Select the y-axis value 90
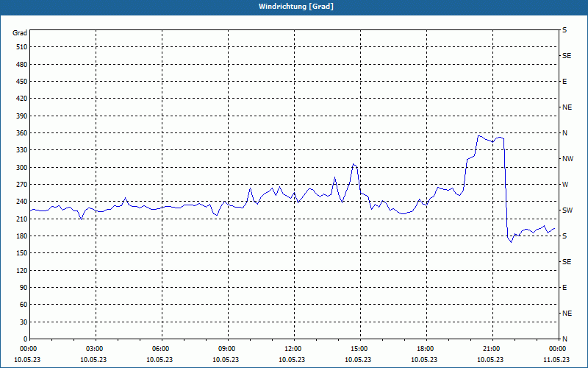588x368 pixels. (x=24, y=288)
